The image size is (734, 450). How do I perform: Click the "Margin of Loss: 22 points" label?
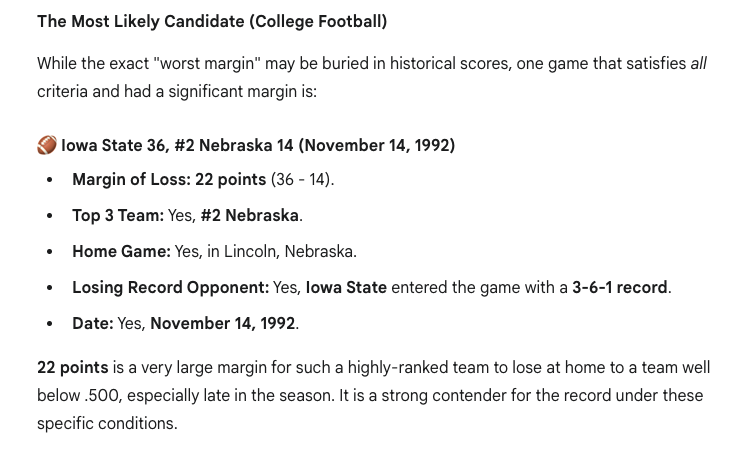pyautogui.click(x=169, y=180)
